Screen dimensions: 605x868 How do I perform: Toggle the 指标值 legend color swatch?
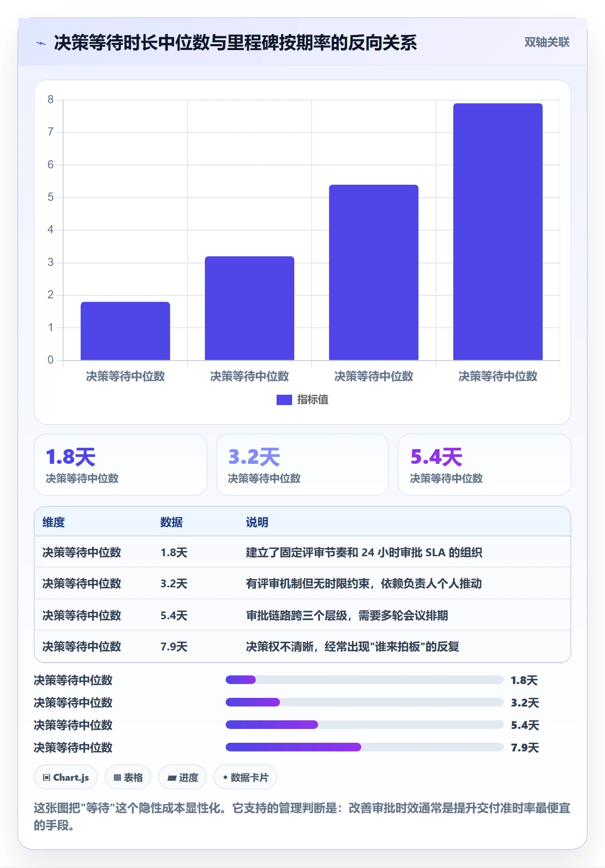pyautogui.click(x=284, y=400)
